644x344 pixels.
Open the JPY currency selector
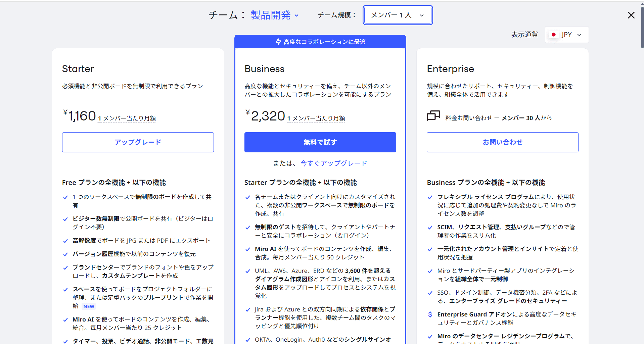(x=566, y=35)
